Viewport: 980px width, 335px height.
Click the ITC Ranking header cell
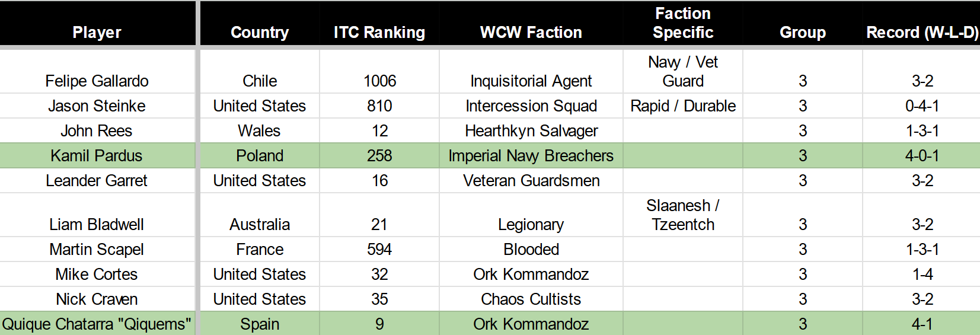[x=379, y=32]
